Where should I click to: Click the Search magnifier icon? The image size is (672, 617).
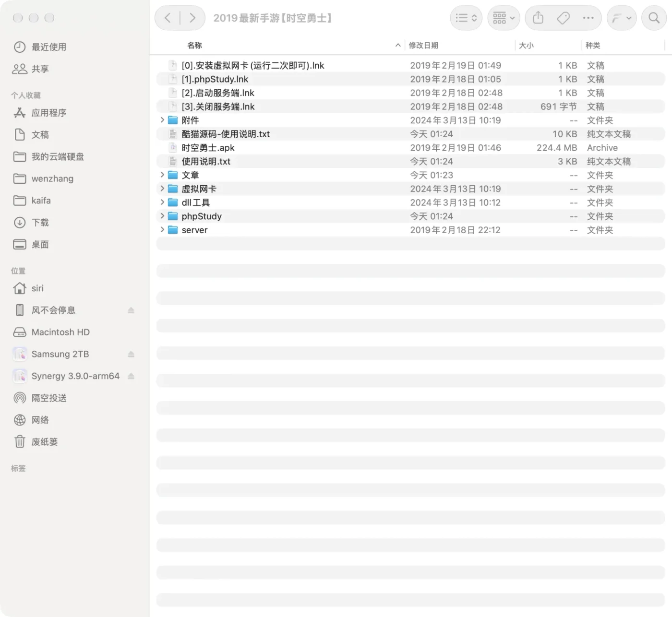654,18
